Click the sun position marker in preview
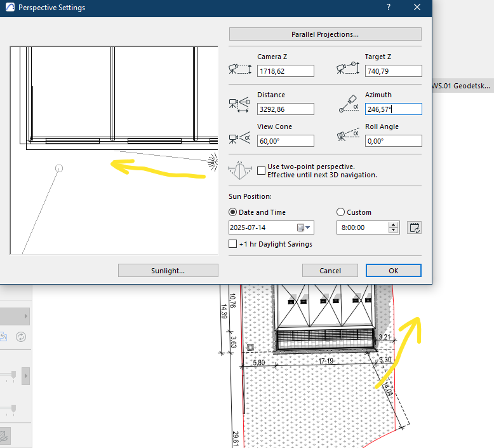This screenshot has height=448, width=494. [213, 162]
